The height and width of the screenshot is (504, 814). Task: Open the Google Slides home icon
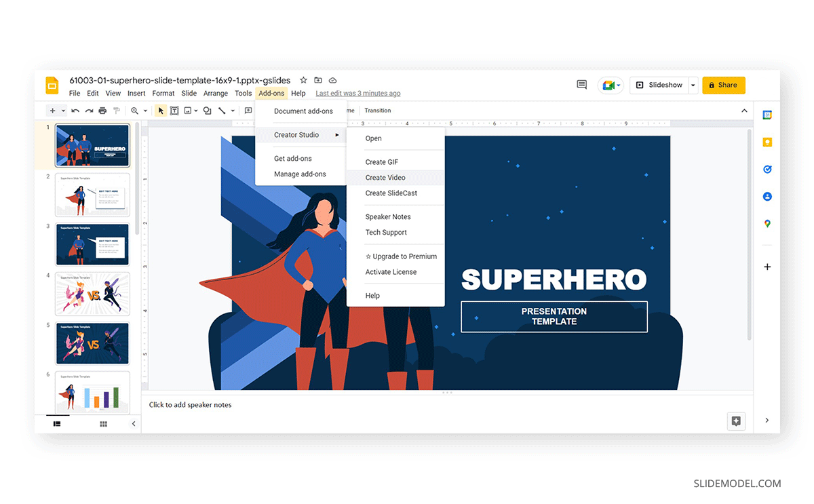tap(52, 85)
